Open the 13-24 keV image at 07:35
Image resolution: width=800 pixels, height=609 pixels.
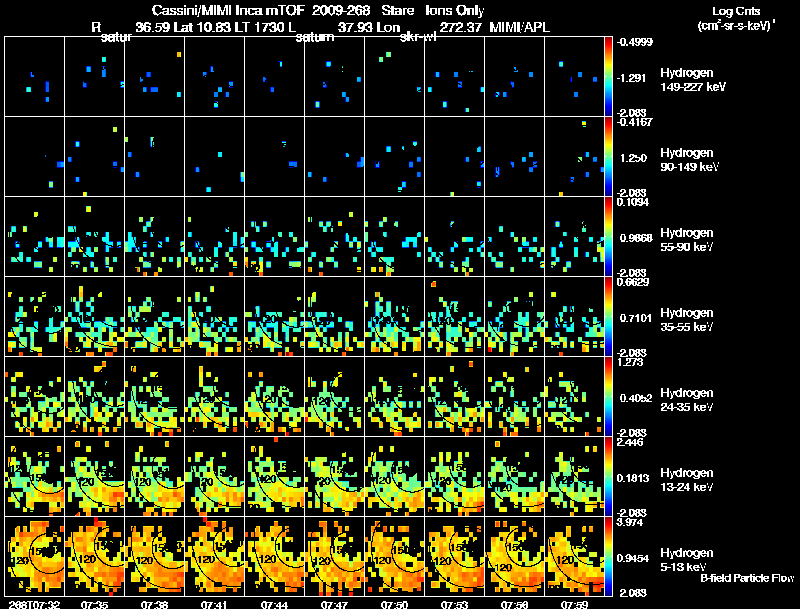pos(94,476)
